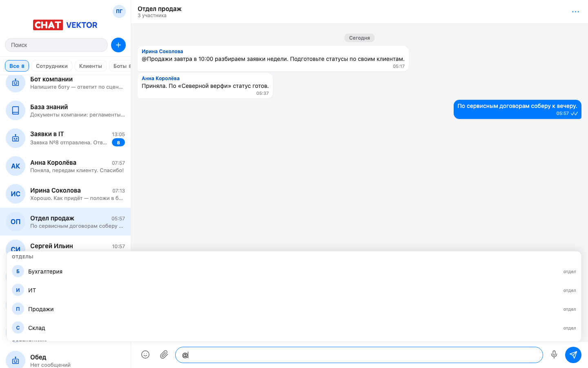Viewport: 588px width, 368px height.
Task: Click the АК avatar of Анна Королёва
Action: [x=16, y=166]
